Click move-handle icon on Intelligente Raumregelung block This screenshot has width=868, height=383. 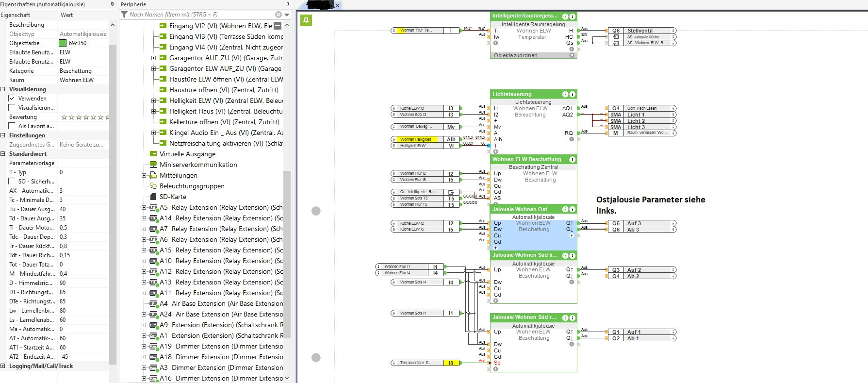(565, 17)
